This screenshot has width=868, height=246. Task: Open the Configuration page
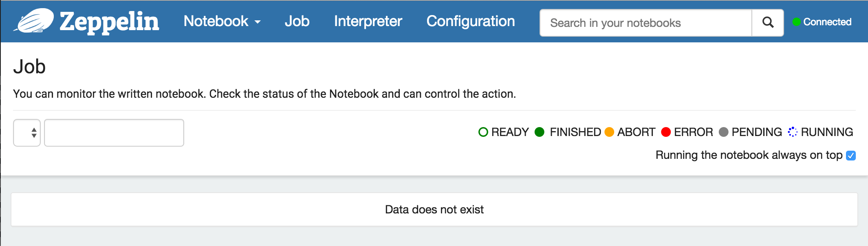point(471,21)
